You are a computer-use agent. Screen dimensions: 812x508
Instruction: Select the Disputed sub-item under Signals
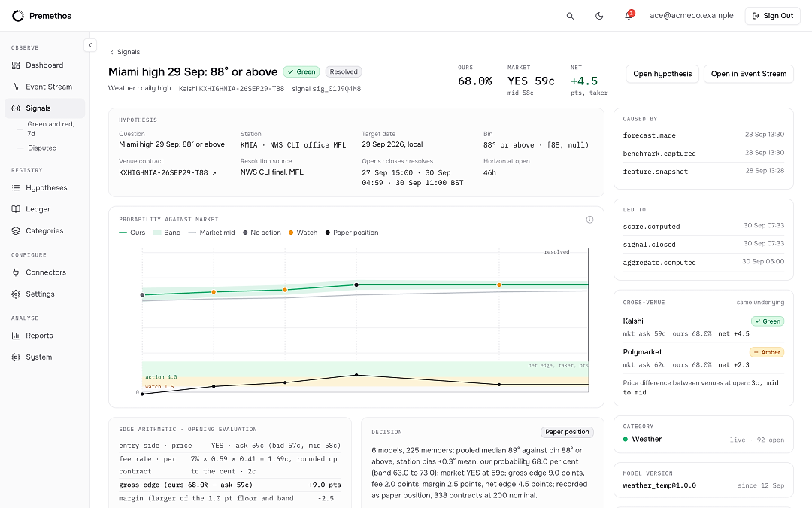(42, 148)
